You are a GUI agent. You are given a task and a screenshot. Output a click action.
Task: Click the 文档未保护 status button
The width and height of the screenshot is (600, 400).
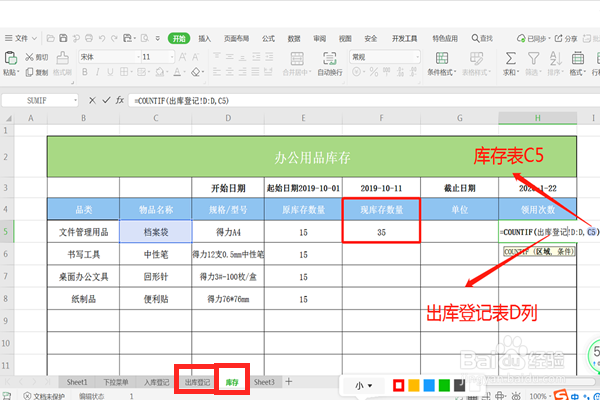44,396
